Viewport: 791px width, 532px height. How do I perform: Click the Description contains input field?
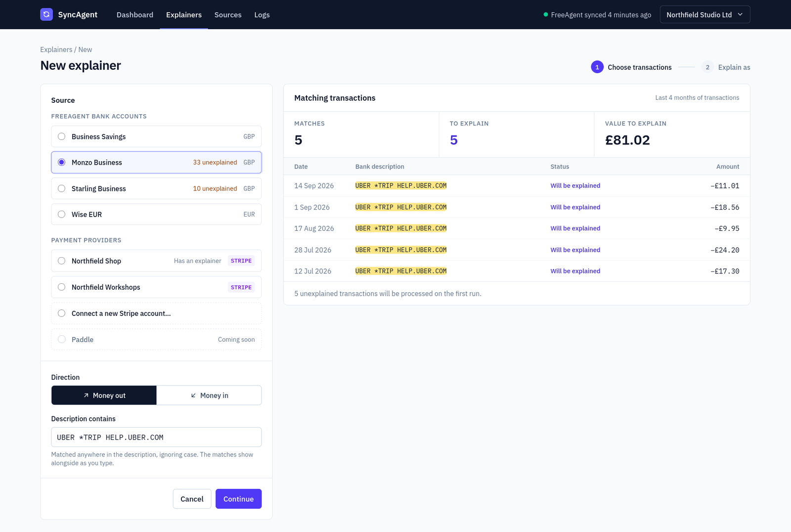point(156,437)
